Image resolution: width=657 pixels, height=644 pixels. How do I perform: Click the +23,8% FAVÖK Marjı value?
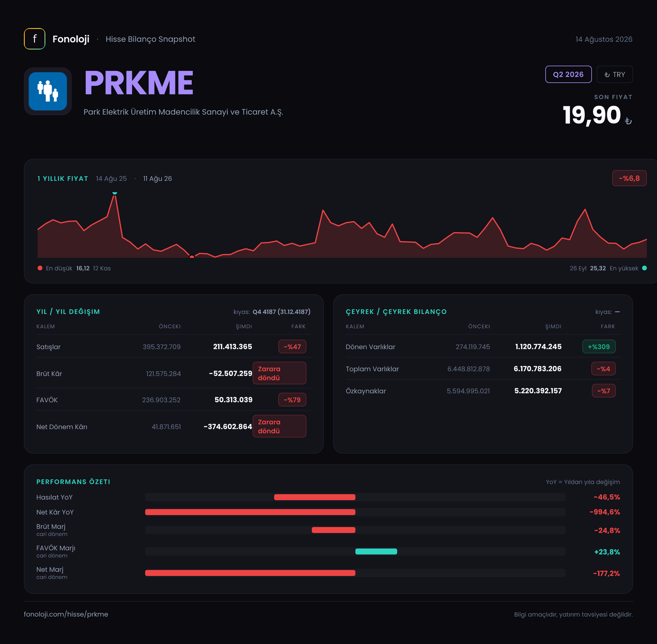tap(607, 552)
